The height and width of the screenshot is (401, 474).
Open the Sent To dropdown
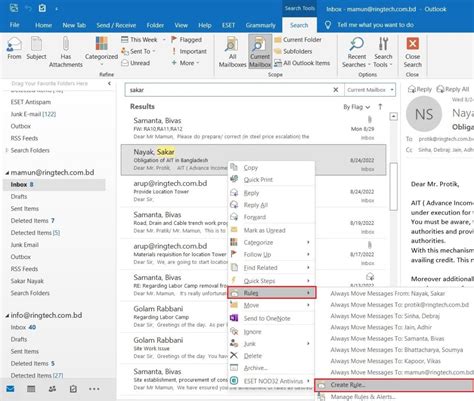[138, 51]
